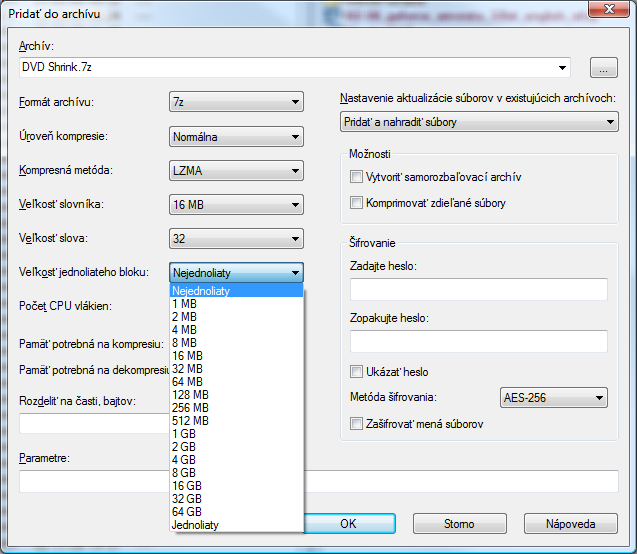637x554 pixels.
Task: Close the Pridať do archívu dialog
Action: pyautogui.click(x=609, y=9)
